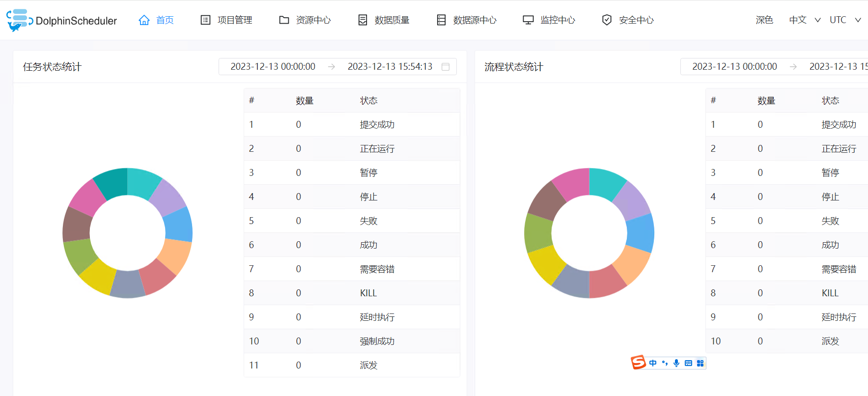The width and height of the screenshot is (868, 396).
Task: Toggle Sogou 中 Chinese input mode
Action: click(653, 363)
